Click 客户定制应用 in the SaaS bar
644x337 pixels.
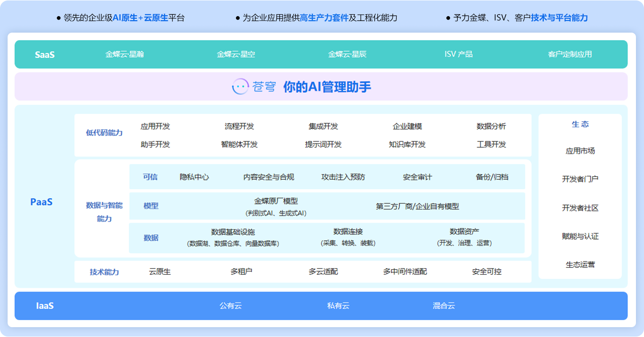(570, 55)
